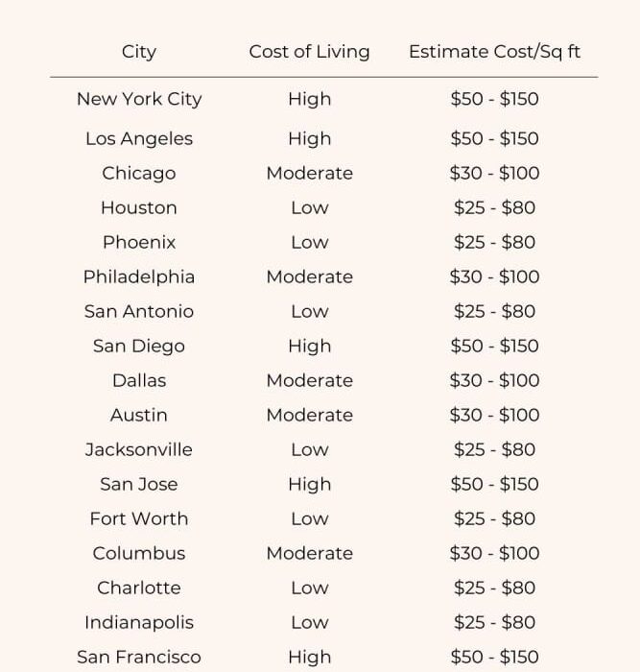Select the New York City cell
Viewport: 640px width, 672px height.
coord(139,99)
